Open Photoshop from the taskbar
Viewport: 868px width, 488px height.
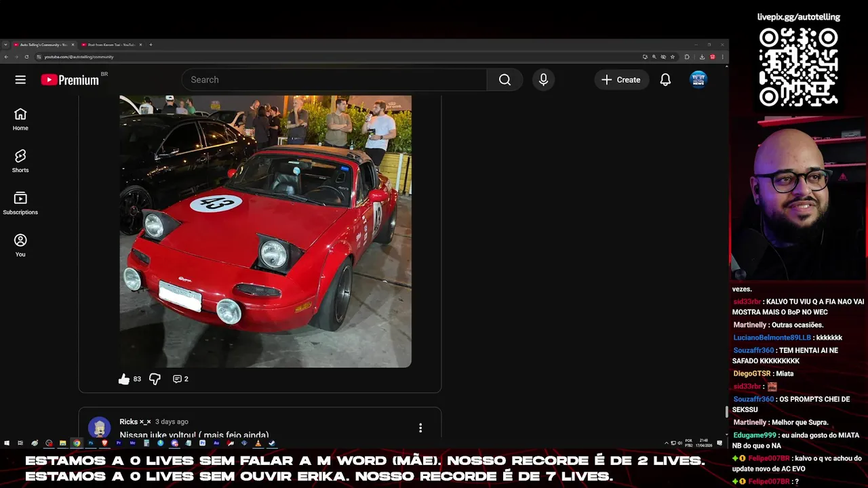point(91,443)
